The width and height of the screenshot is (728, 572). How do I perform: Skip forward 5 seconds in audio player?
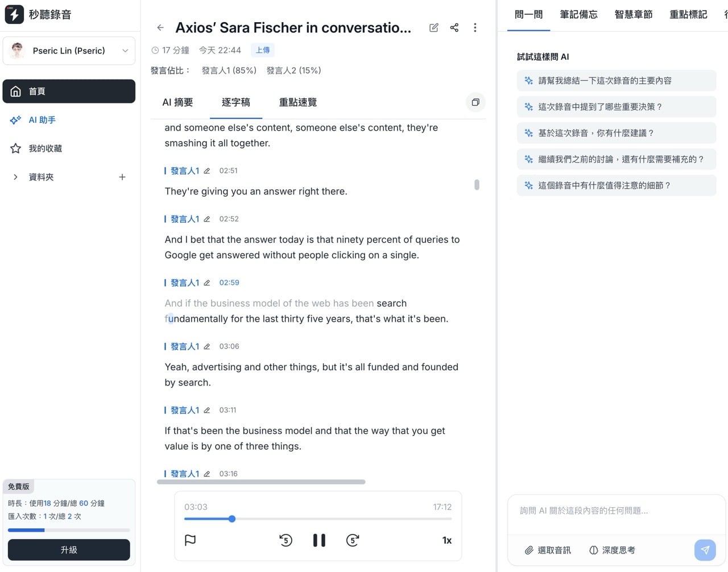pos(353,540)
